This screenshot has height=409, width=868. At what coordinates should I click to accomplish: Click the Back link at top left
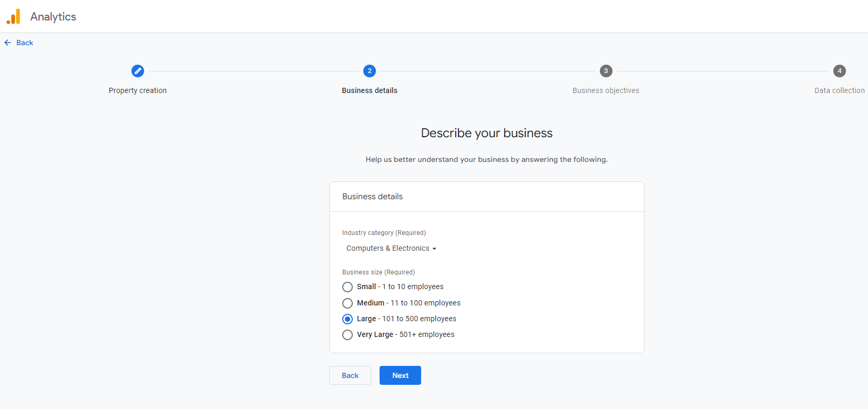pos(25,43)
